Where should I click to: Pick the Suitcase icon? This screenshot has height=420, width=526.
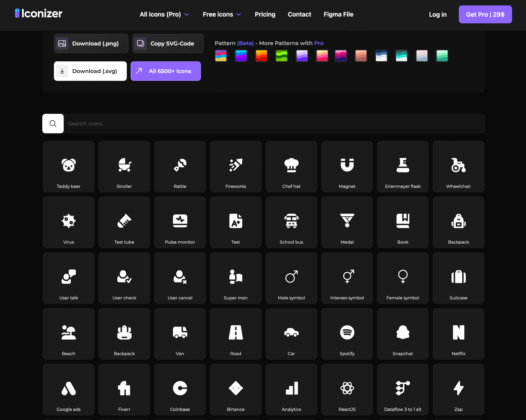tap(458, 278)
